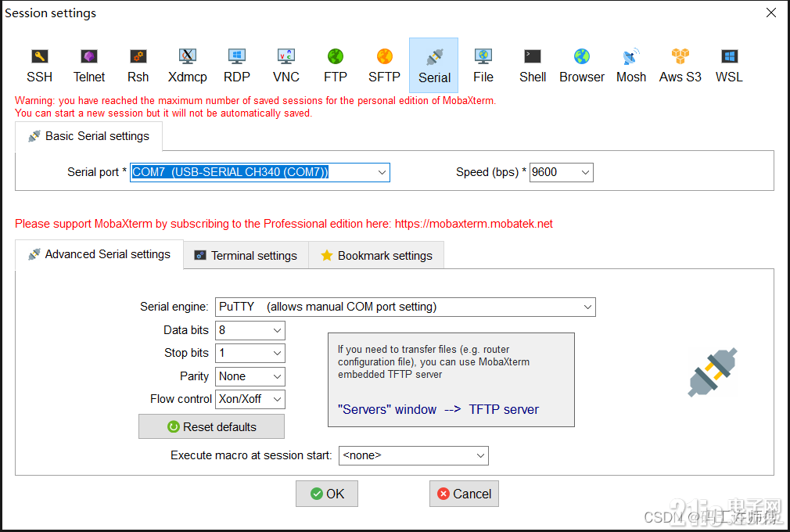
Task: Switch to Basic Serial settings tab
Action: (x=88, y=136)
